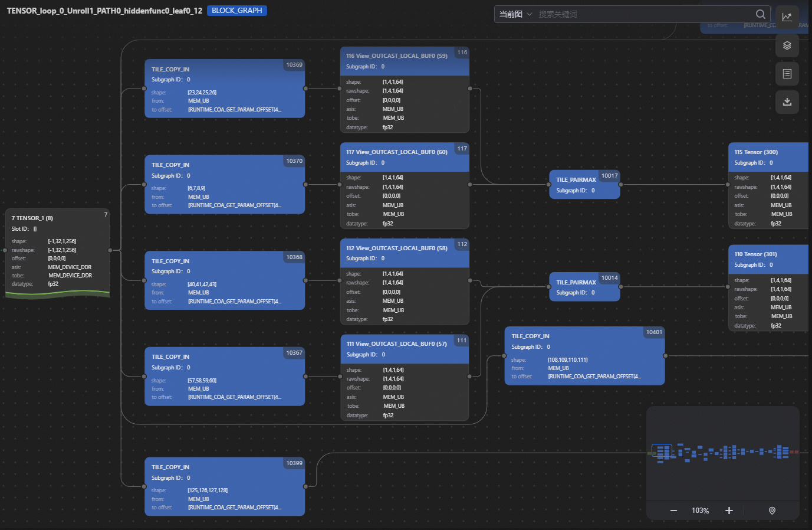Image resolution: width=812 pixels, height=530 pixels.
Task: Click the stacked layers icon button
Action: click(787, 45)
